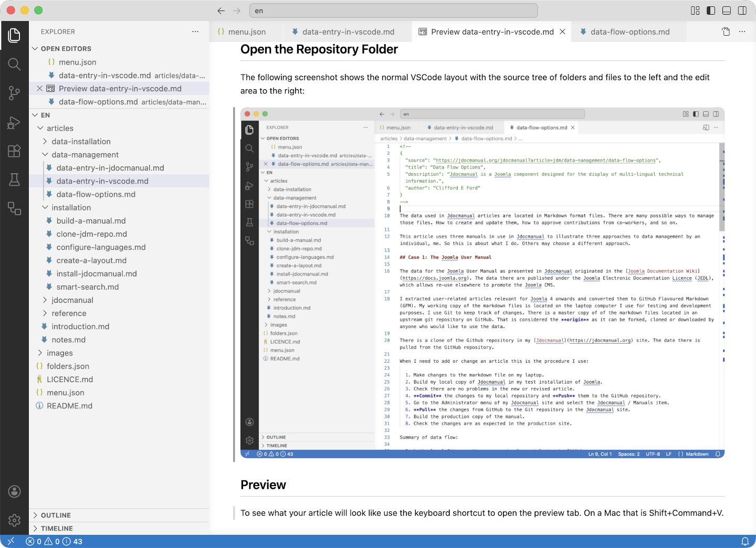
Task: Toggle primary side bar visibility
Action: [711, 10]
